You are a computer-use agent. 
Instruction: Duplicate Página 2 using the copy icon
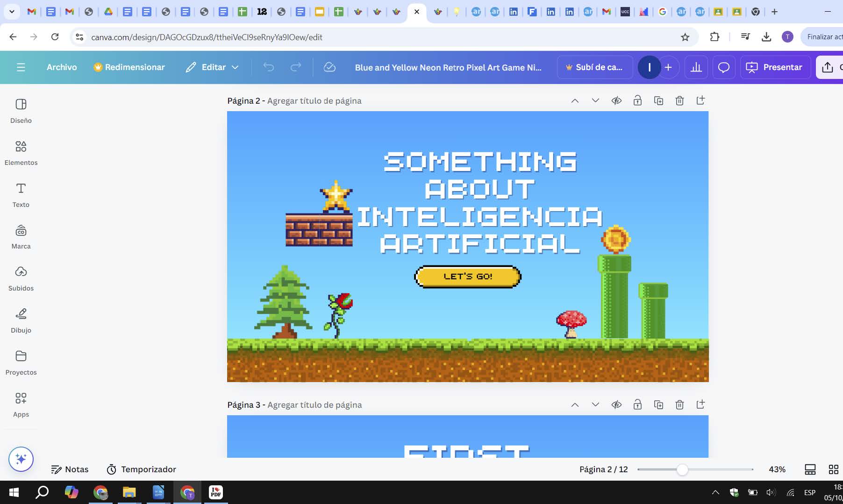click(x=658, y=100)
